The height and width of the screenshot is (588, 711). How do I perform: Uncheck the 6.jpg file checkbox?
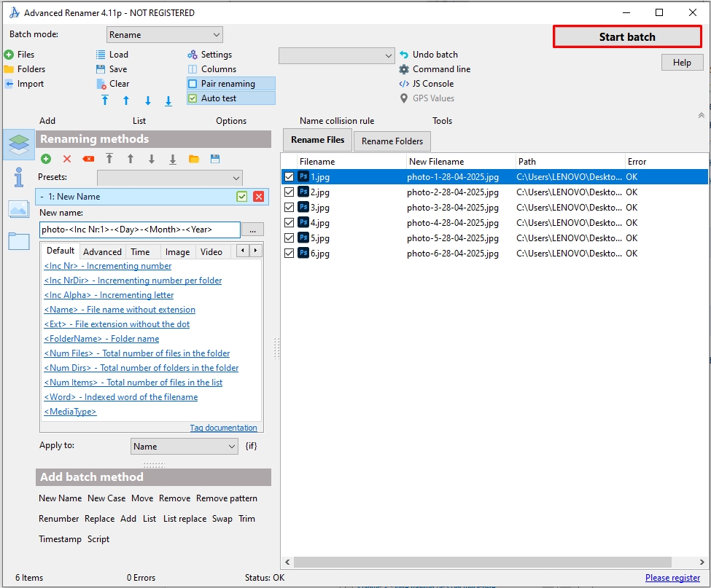pos(289,254)
